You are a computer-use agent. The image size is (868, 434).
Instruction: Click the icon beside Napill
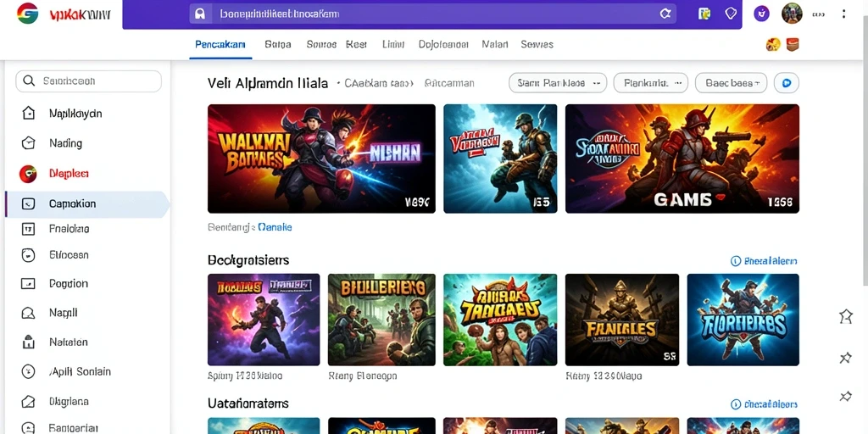click(28, 314)
